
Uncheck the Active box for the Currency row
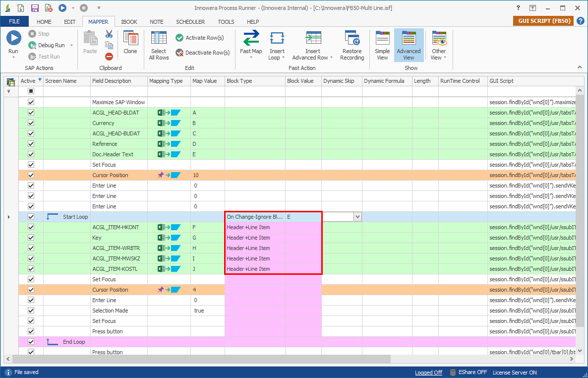pyautogui.click(x=31, y=123)
